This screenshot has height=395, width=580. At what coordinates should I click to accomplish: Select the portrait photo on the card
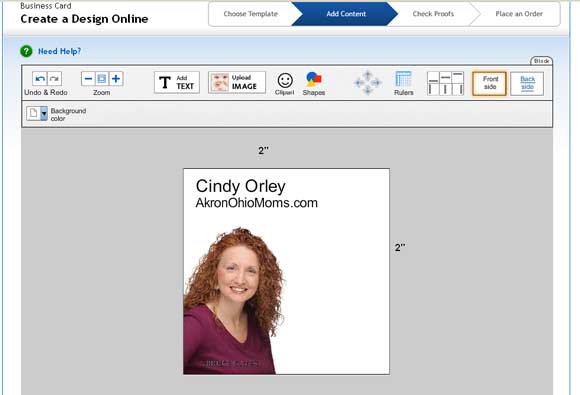pyautogui.click(x=235, y=300)
